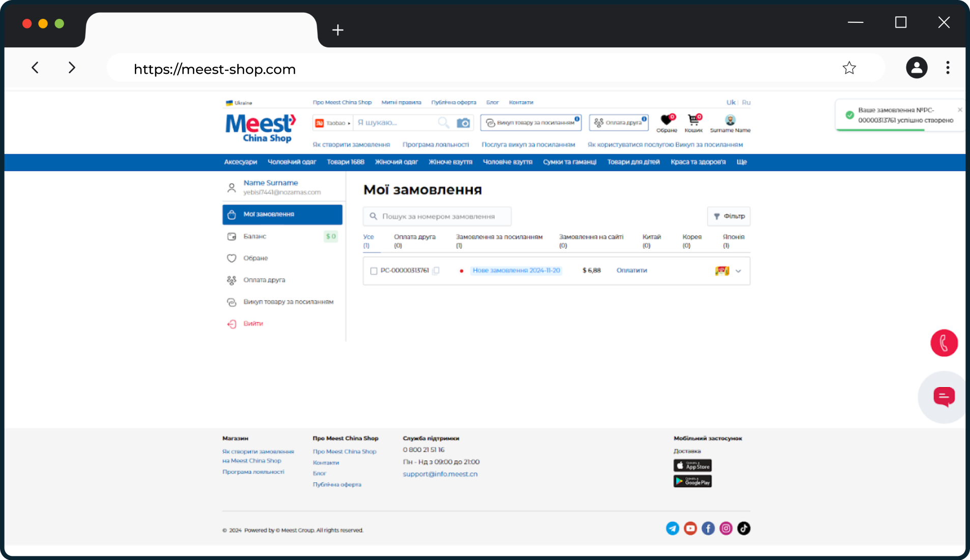Open a new browser tab
This screenshot has height=560, width=970.
(x=338, y=30)
